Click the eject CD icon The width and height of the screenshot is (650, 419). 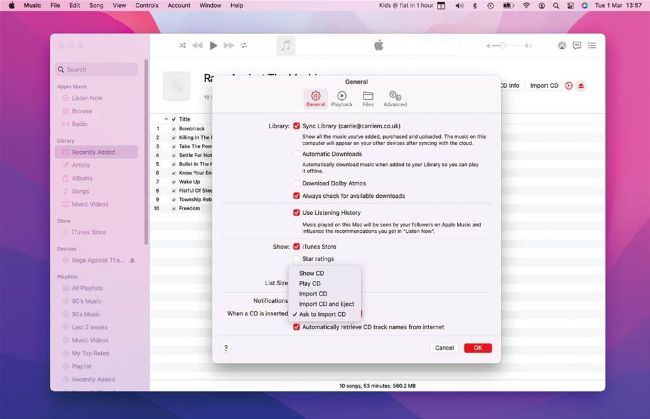pos(581,86)
